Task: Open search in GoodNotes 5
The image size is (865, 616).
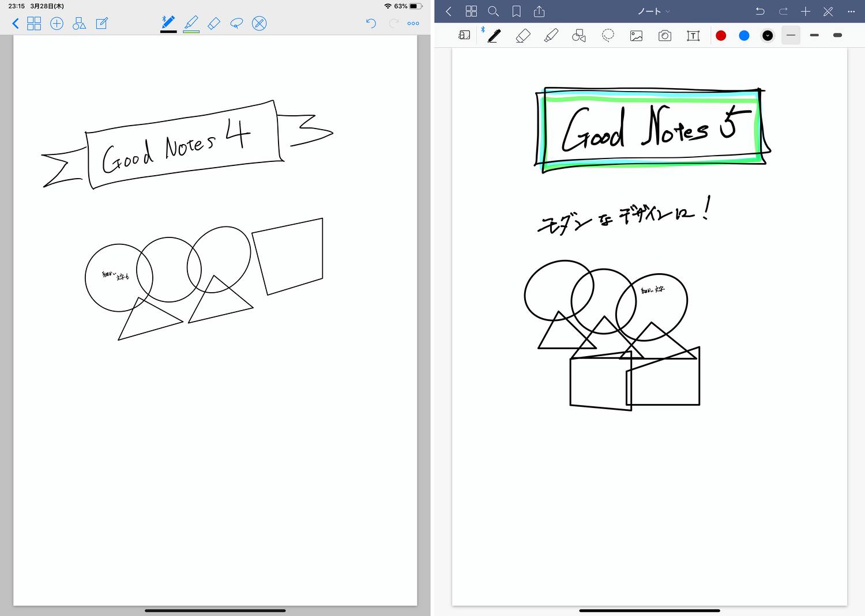Action: 494,12
